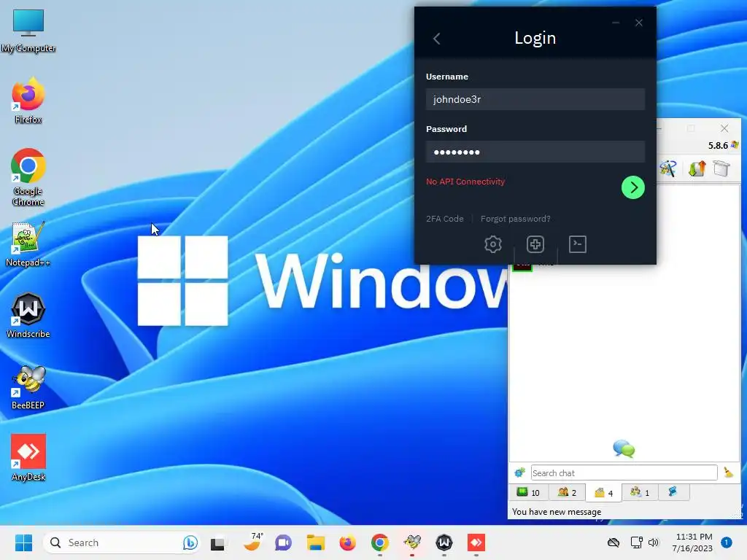Click the taskbar Search box

coord(121,542)
